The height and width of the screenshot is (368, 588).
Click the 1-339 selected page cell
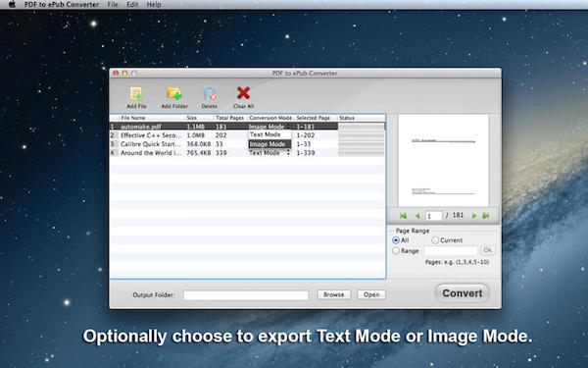[306, 153]
